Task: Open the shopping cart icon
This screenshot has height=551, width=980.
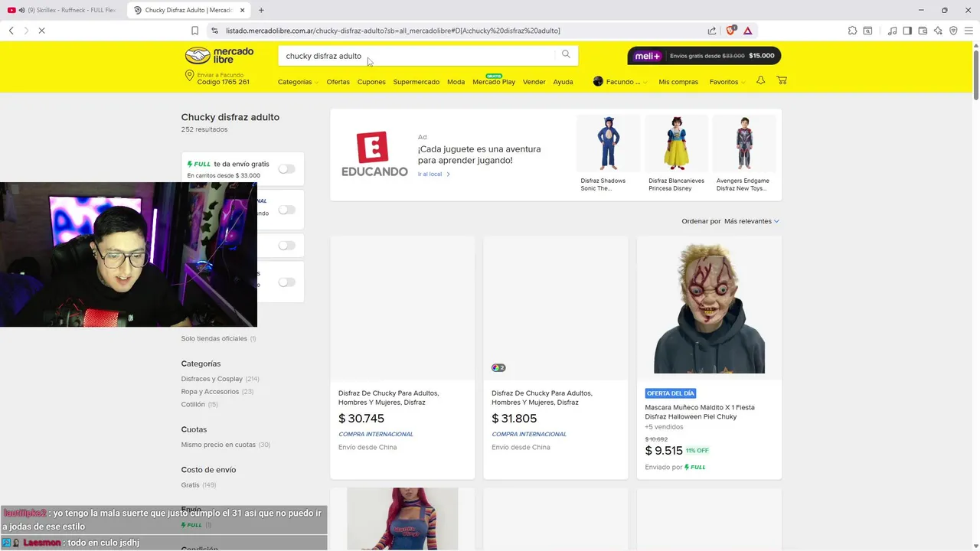Action: (x=782, y=80)
